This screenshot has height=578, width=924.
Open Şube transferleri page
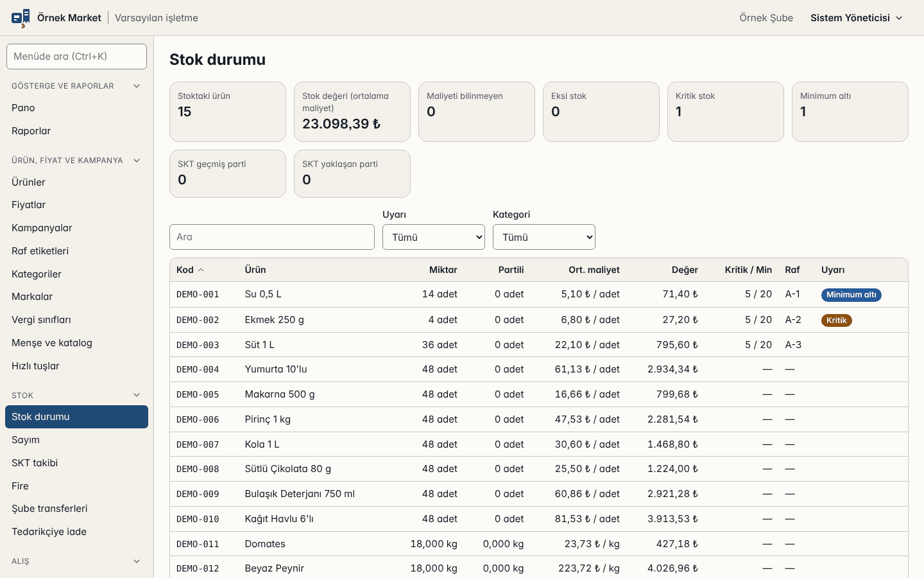coord(76,509)
